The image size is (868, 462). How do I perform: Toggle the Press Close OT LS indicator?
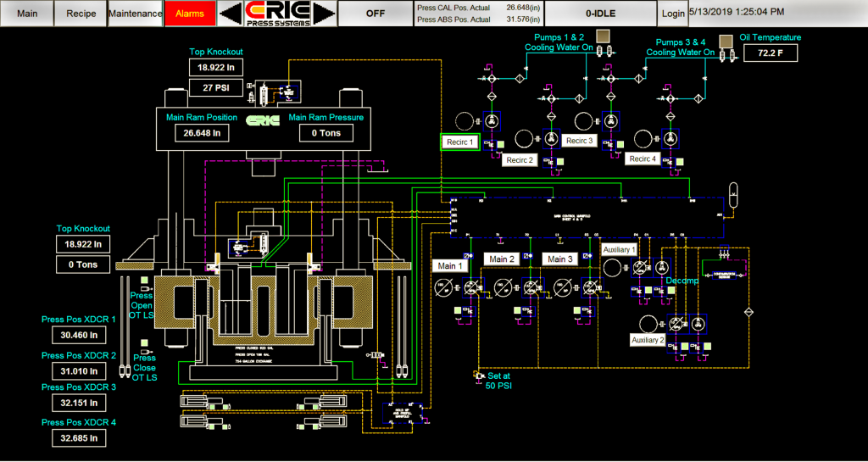coord(145,342)
